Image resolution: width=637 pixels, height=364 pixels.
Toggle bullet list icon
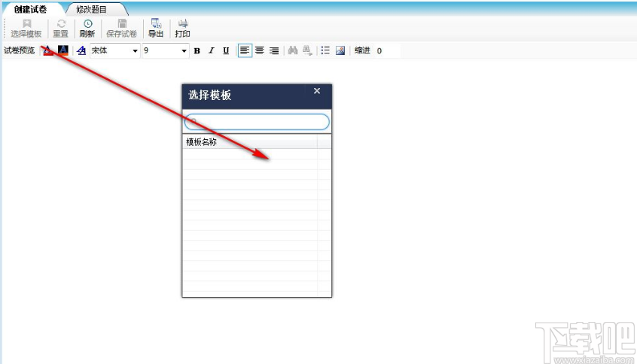point(325,50)
